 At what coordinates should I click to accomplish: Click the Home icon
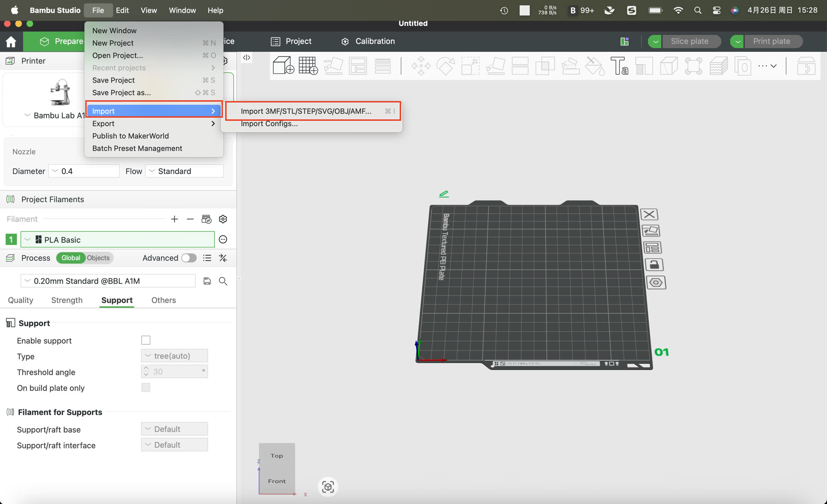11,41
